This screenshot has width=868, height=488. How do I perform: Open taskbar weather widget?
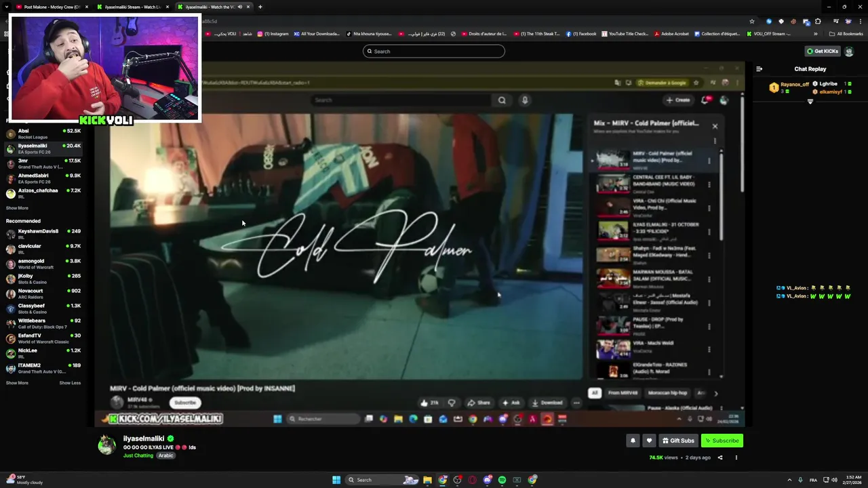click(x=24, y=480)
